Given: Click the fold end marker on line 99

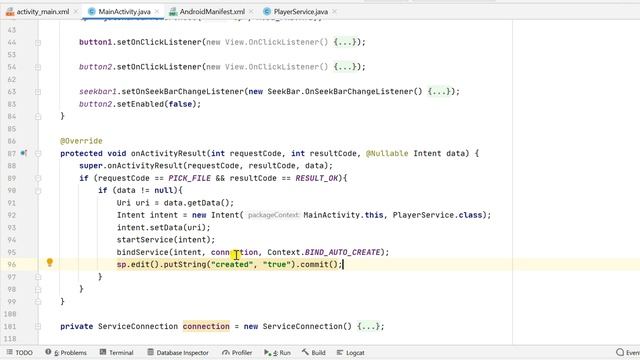Looking at the screenshot, I should click(x=38, y=302).
